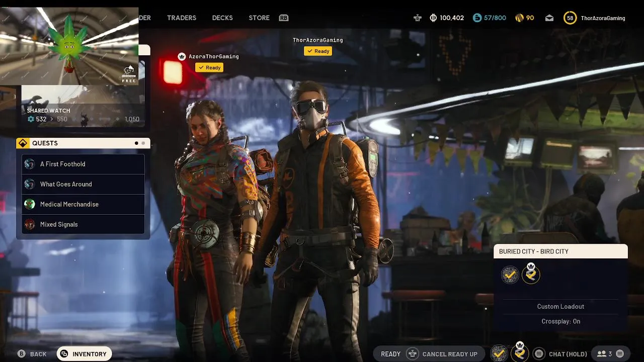Click crowned leader avatar in bottom bar
This screenshot has width=644, height=362.
pyautogui.click(x=520, y=353)
